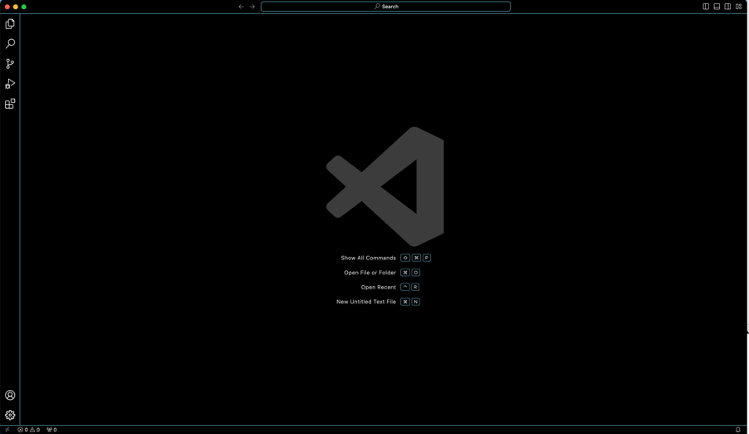
Task: Click the top Search command center field
Action: [x=385, y=7]
